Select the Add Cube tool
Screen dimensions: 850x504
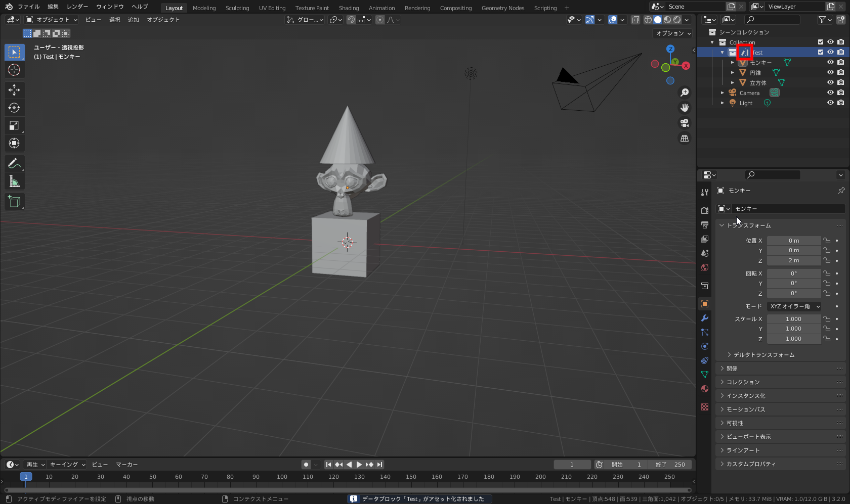click(x=14, y=201)
